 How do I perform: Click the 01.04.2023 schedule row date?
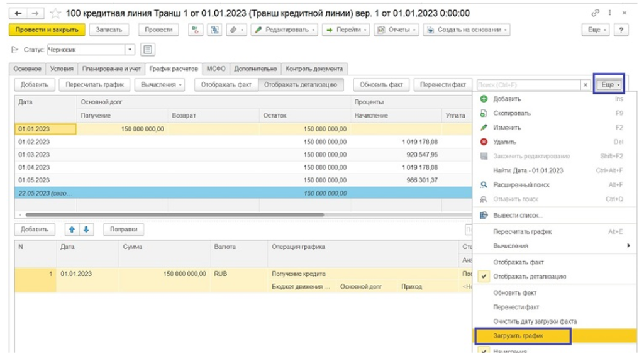(34, 167)
